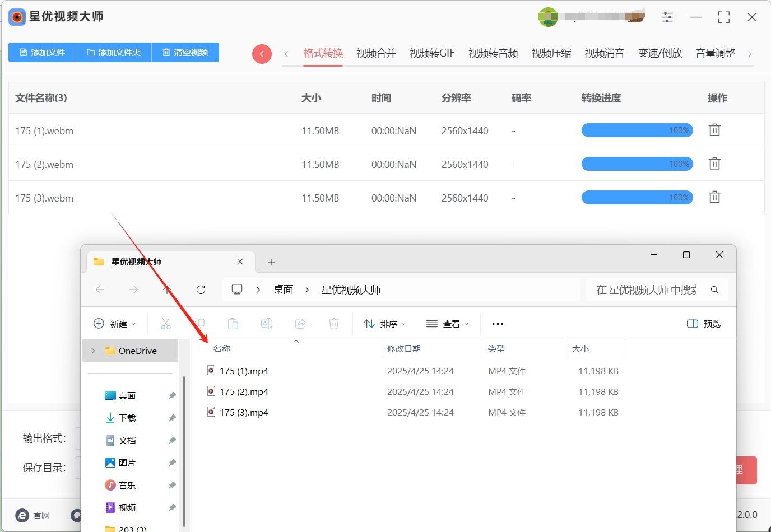The image size is (771, 532).
Task: Go back in File Explorer
Action: (100, 290)
